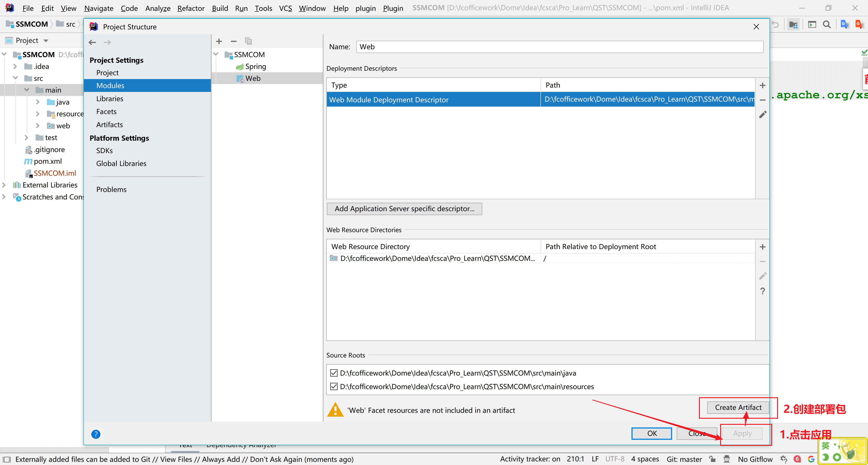
Task: Click Add Application Server specific descriptor
Action: click(404, 209)
